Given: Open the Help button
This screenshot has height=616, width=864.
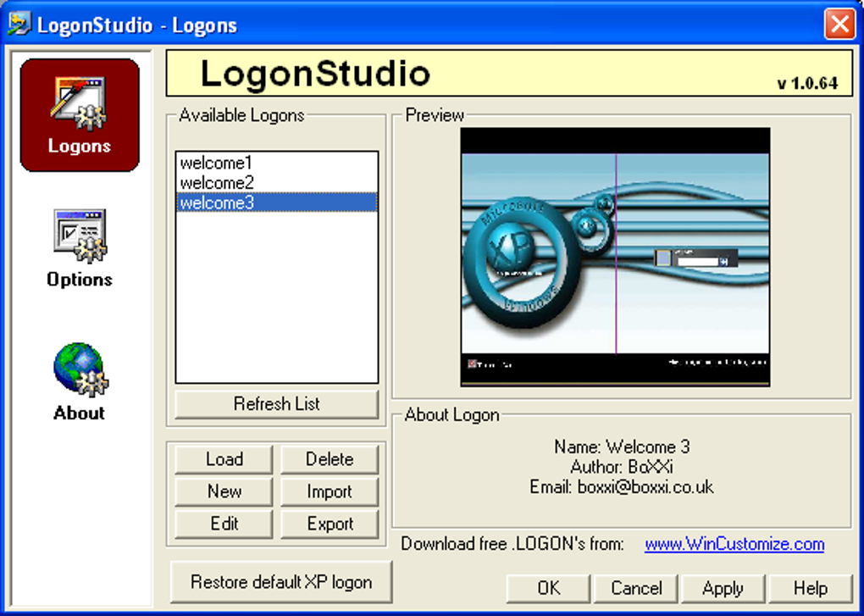Looking at the screenshot, I should (810, 588).
